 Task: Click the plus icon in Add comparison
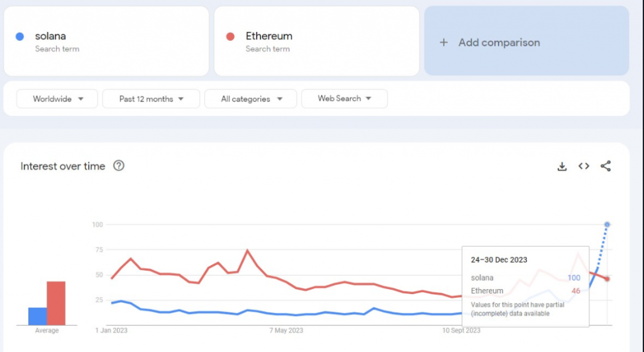443,42
